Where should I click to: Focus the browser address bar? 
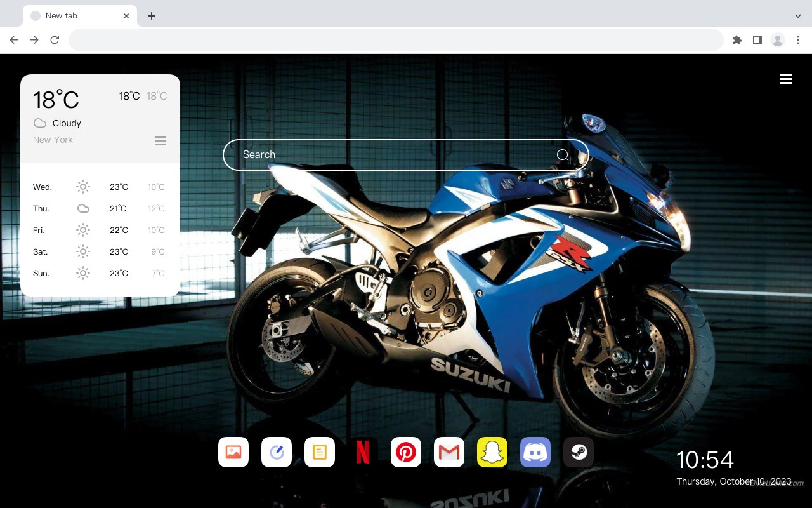coord(396,40)
